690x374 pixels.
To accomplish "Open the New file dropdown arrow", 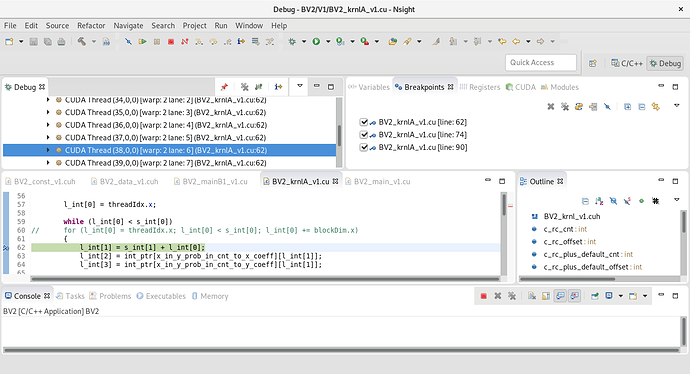I will tap(21, 41).
